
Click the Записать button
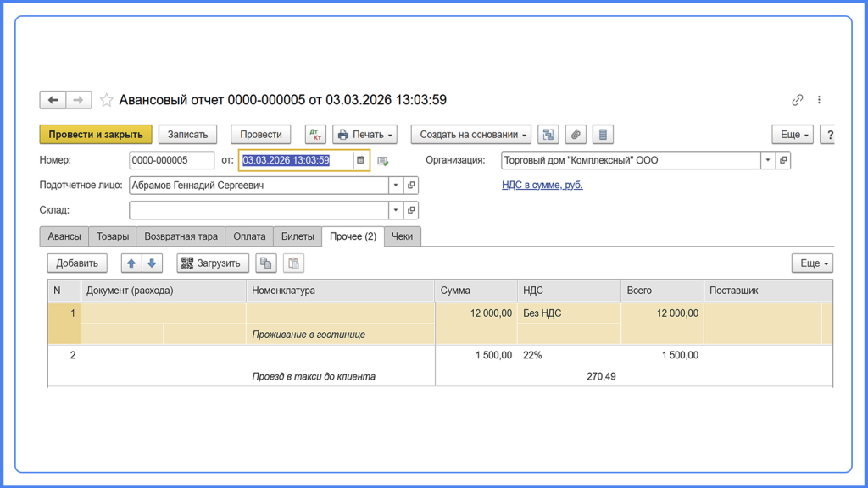[187, 135]
